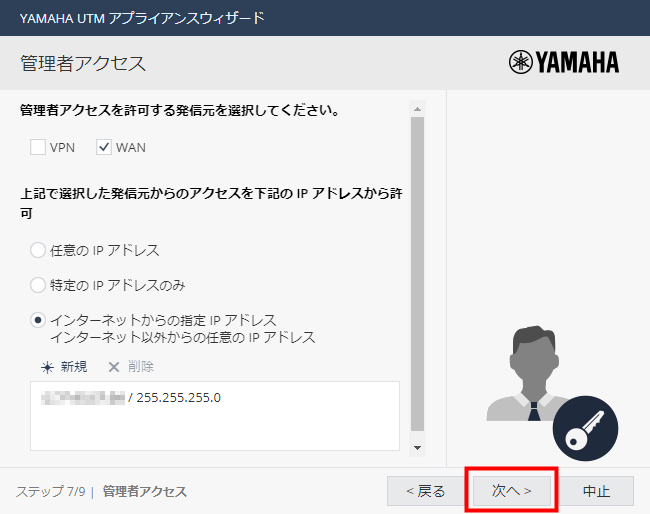650x514 pixels.
Task: Click the 新規 star icon
Action: point(46,367)
